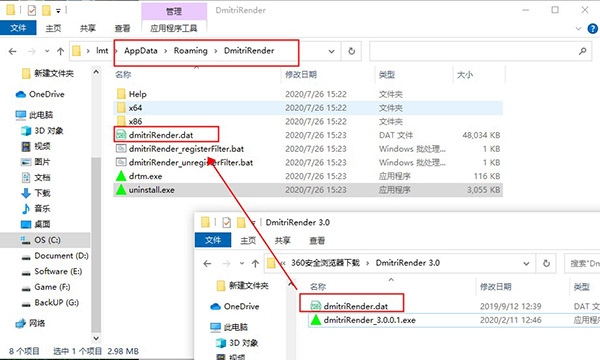Switch to the 共享 tab in DmitriRender window

coord(88,28)
